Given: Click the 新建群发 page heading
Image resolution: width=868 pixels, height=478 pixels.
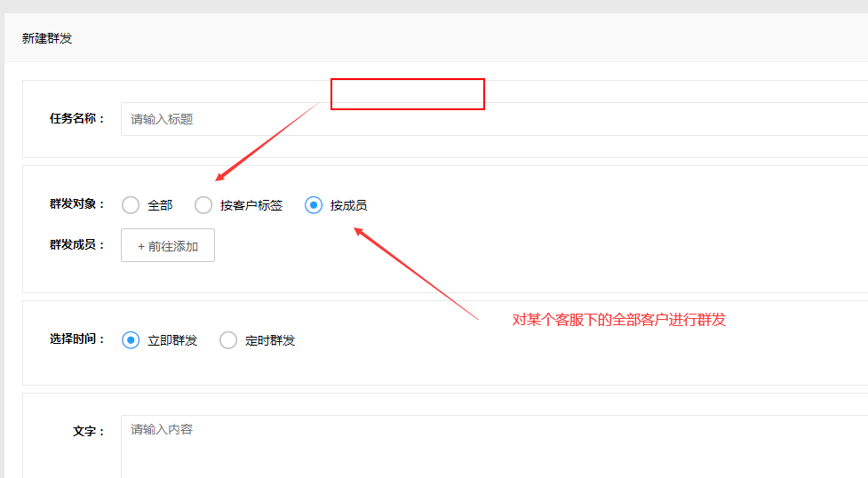Looking at the screenshot, I should [47, 39].
